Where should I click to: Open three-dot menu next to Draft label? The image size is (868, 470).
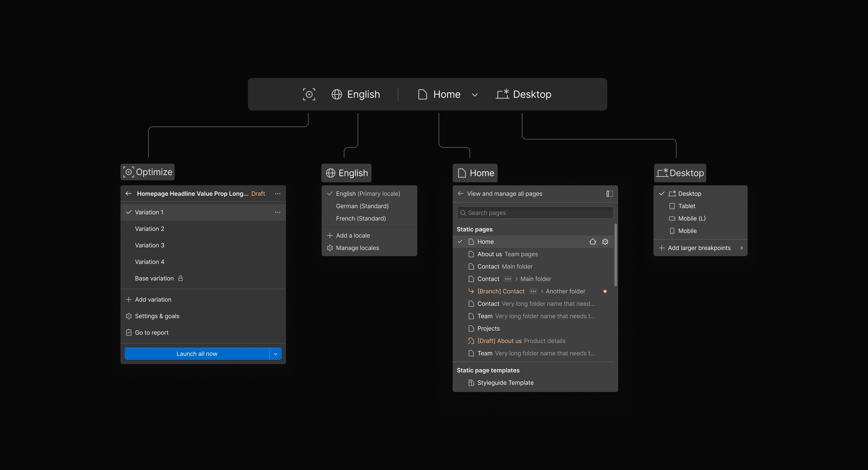click(278, 194)
